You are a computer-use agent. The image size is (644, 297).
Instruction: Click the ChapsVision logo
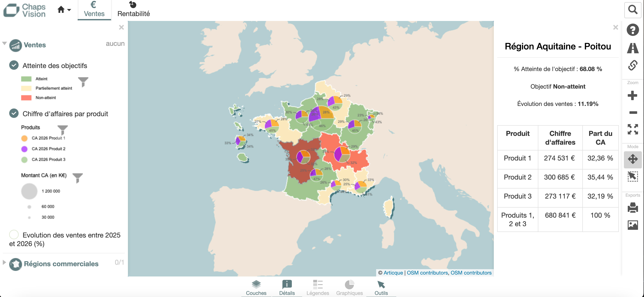tap(25, 10)
